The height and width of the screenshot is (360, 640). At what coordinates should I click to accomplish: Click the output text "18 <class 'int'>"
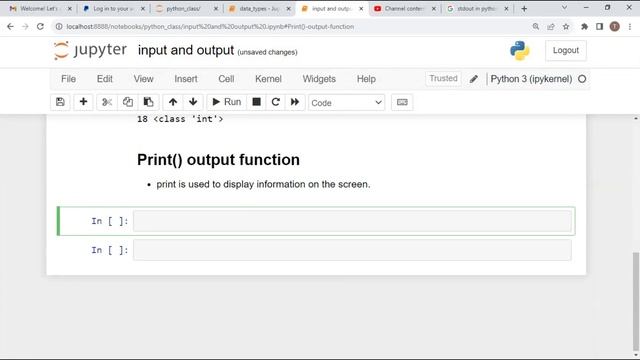[x=180, y=119]
